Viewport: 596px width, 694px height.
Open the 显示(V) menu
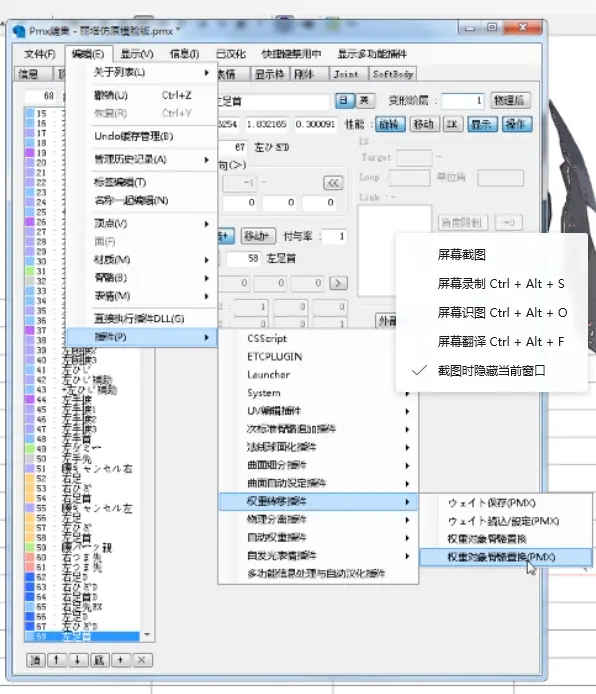[x=137, y=54]
